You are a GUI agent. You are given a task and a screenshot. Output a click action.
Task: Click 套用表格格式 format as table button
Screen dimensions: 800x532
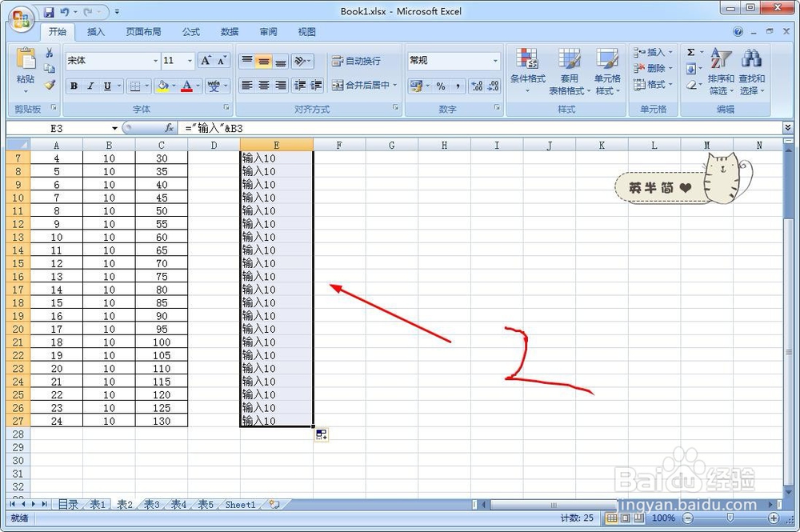tap(569, 71)
